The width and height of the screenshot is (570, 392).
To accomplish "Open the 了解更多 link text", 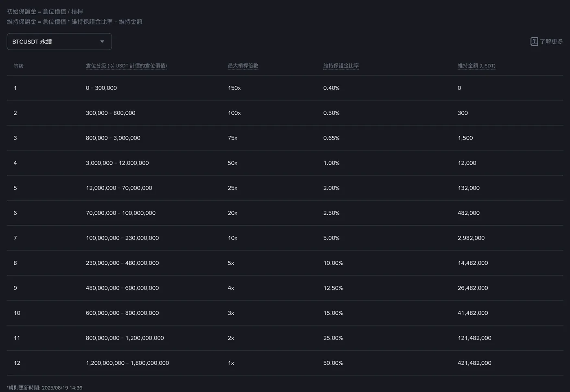I will tap(551, 41).
